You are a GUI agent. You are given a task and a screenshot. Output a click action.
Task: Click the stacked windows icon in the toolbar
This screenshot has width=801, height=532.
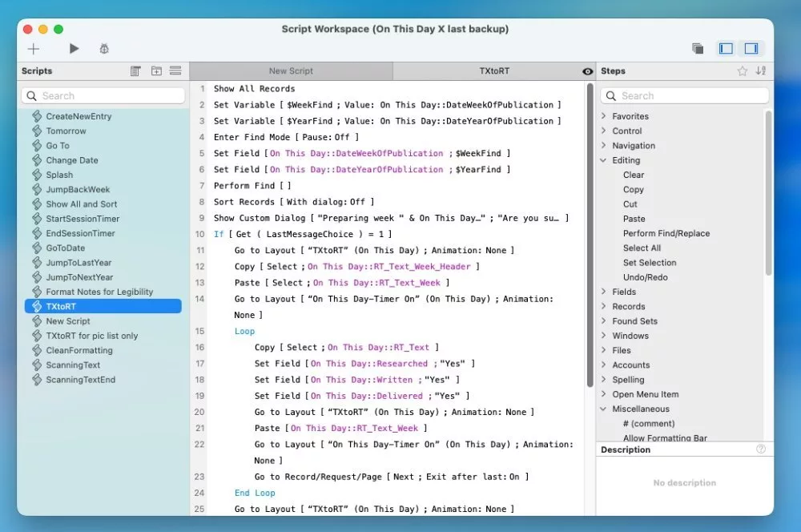coord(698,48)
